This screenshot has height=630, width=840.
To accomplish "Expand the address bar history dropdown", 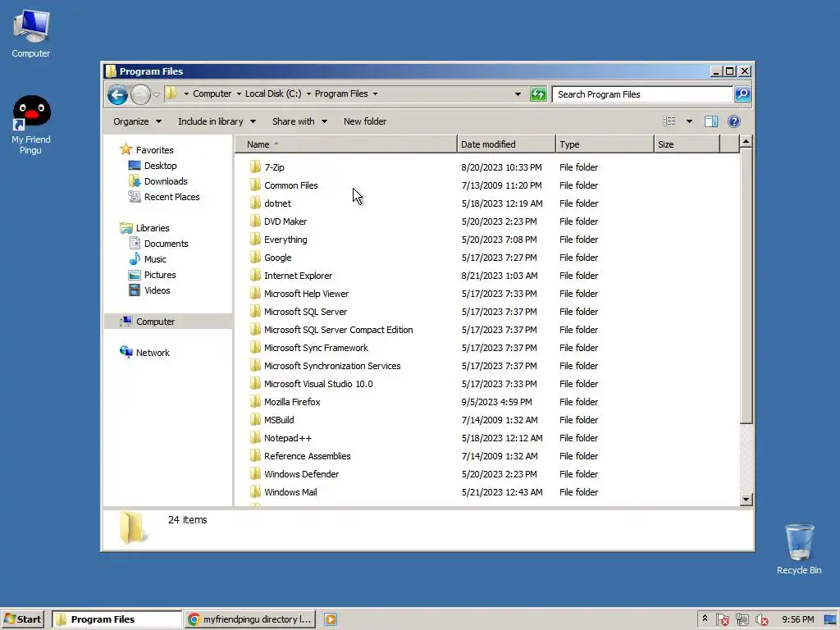I will pos(518,94).
